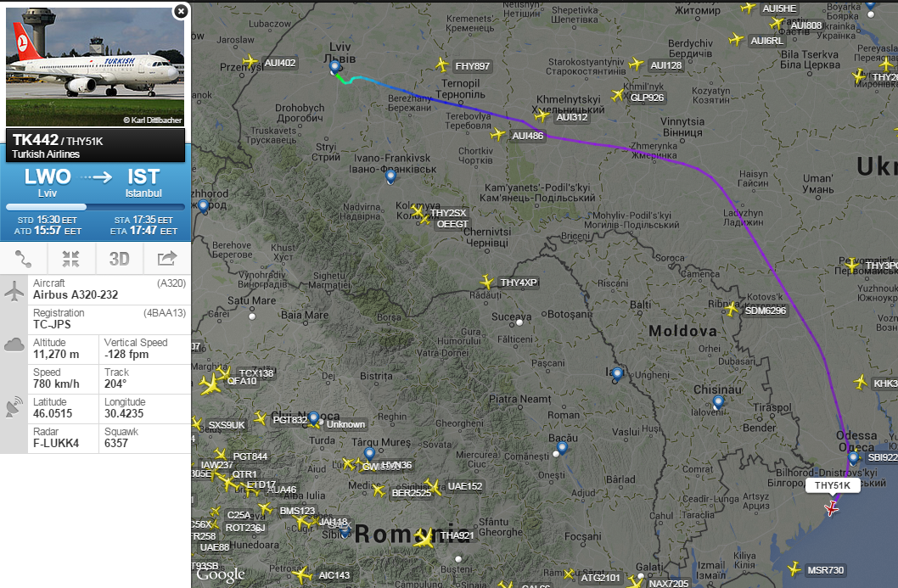The width and height of the screenshot is (898, 588).
Task: Click the IST Istanbul destination label
Action: (143, 182)
